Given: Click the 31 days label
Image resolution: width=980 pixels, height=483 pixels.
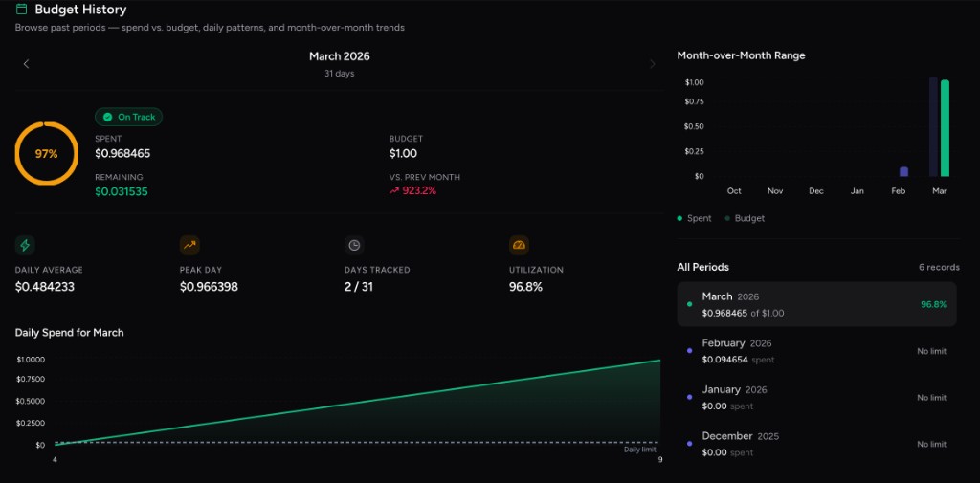Looking at the screenshot, I should [340, 74].
